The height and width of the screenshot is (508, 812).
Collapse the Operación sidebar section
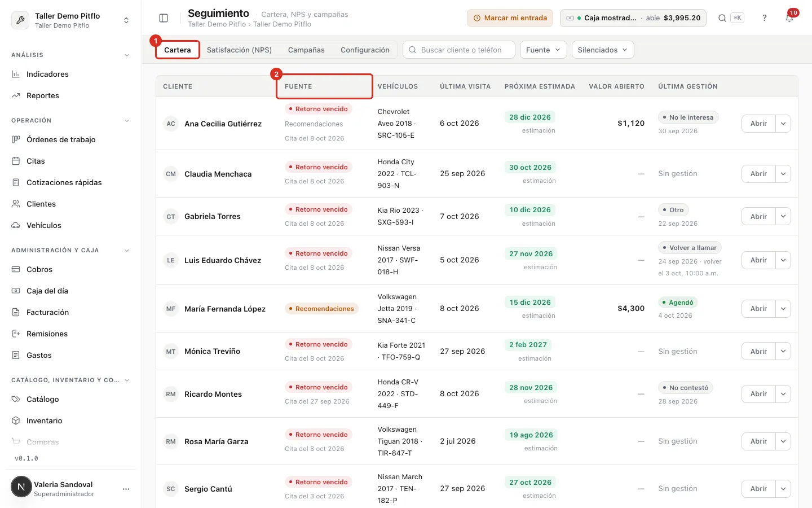click(x=126, y=121)
